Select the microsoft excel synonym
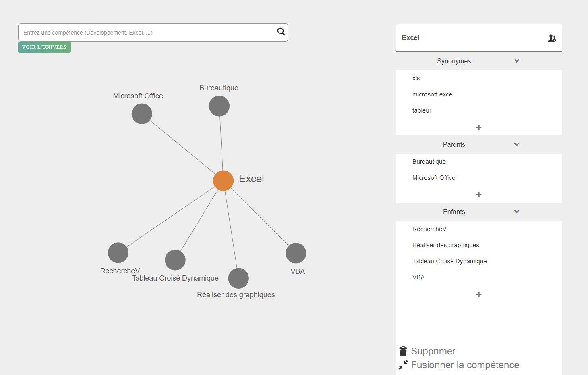588x375 pixels. coord(433,94)
